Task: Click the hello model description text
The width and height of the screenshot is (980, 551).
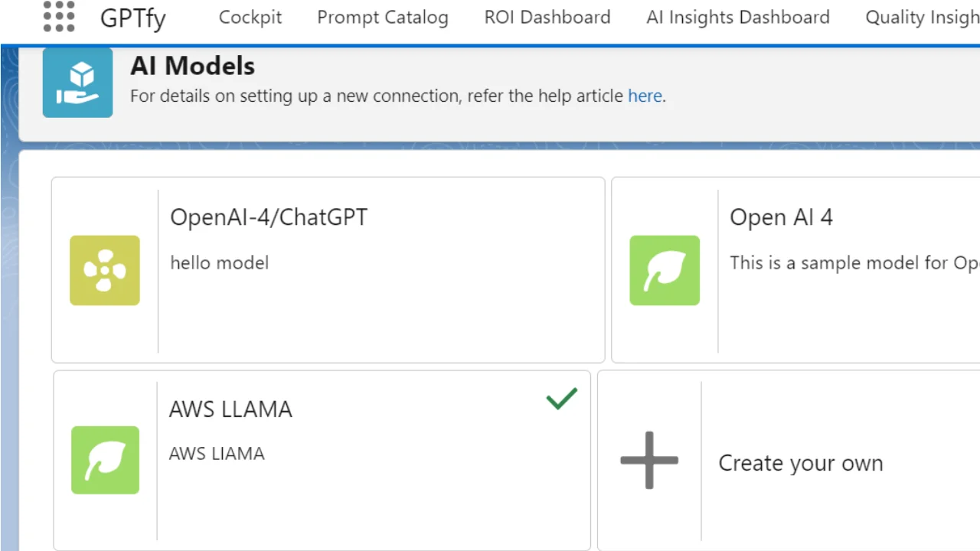Action: click(x=220, y=262)
